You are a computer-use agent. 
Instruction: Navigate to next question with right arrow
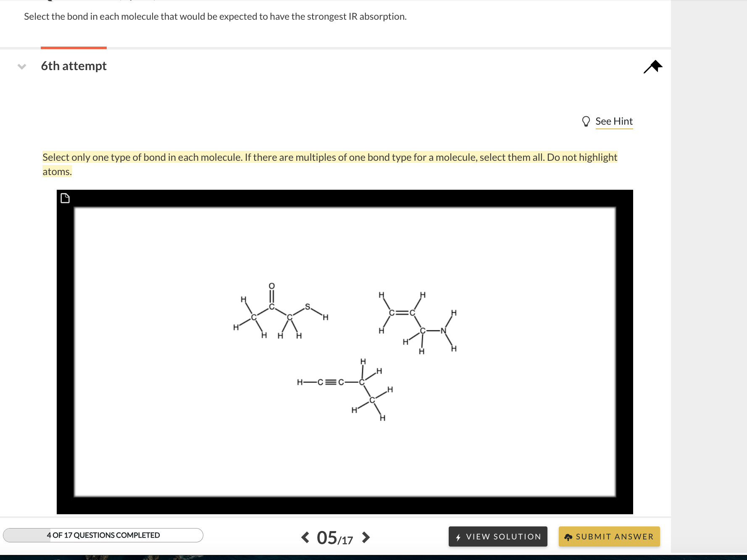365,537
